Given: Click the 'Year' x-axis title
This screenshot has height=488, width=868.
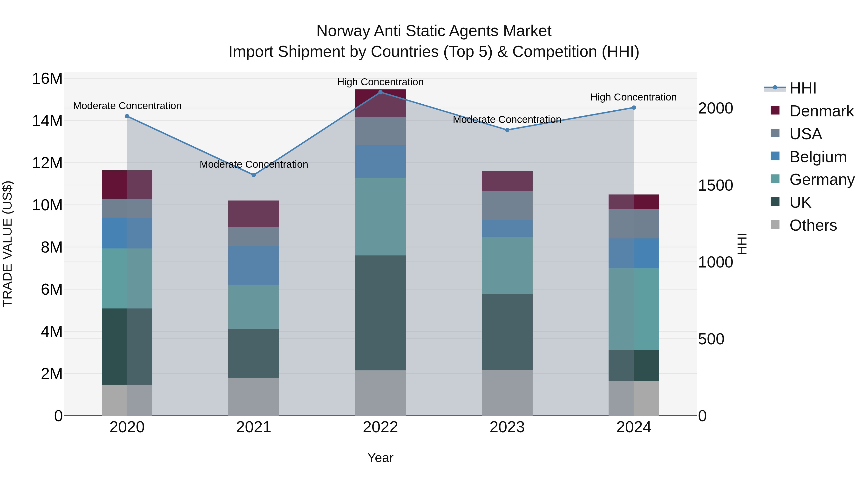Looking at the screenshot, I should click(x=380, y=458).
